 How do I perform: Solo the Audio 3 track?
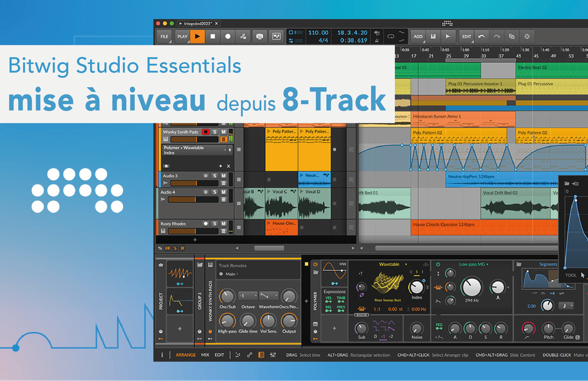[x=215, y=176]
